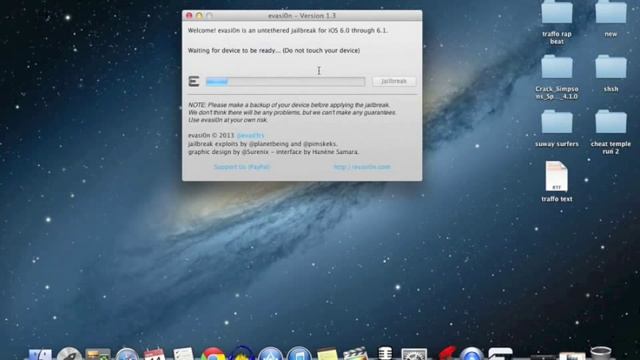The height and width of the screenshot is (360, 640).
Task: Click 'Waiting for device to be ready...' status text
Action: pyautogui.click(x=274, y=51)
